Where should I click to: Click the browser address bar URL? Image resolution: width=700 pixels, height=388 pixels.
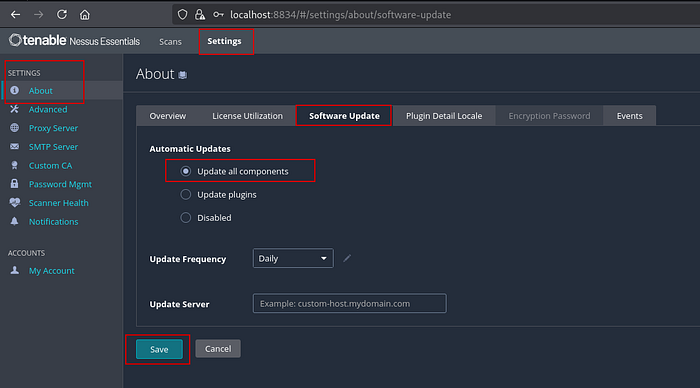point(341,15)
